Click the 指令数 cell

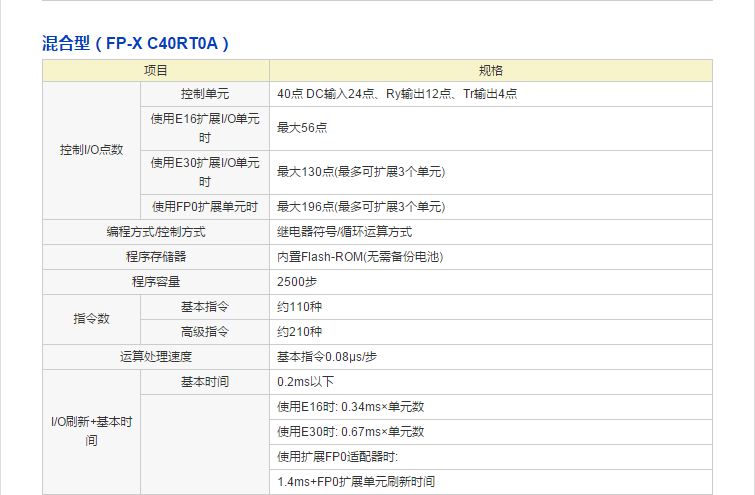(x=91, y=319)
